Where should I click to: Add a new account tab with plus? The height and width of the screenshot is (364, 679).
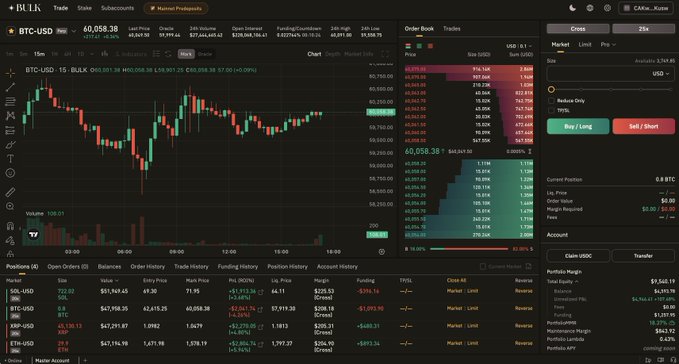pyautogui.click(x=85, y=360)
